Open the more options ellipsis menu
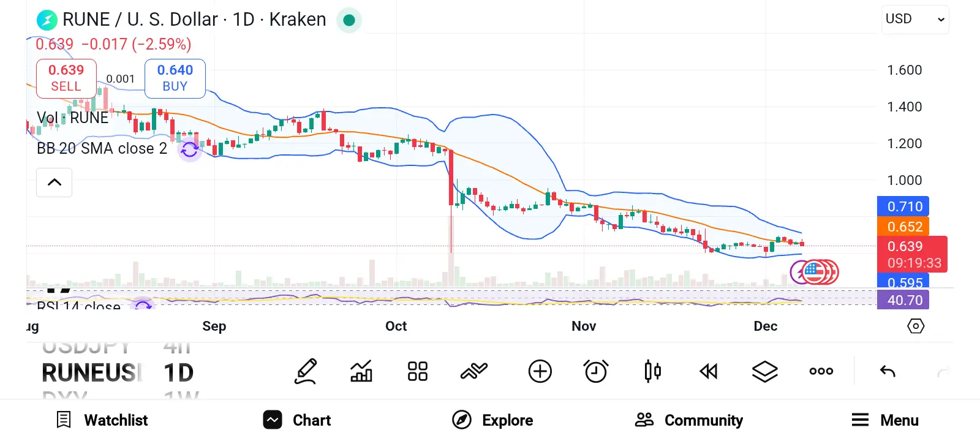The image size is (980, 441). pyautogui.click(x=821, y=371)
